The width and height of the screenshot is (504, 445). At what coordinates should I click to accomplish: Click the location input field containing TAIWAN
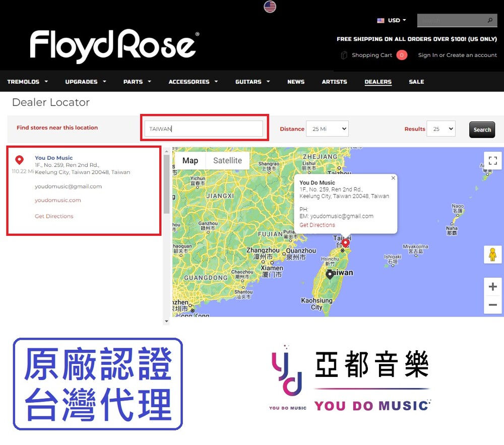(204, 129)
